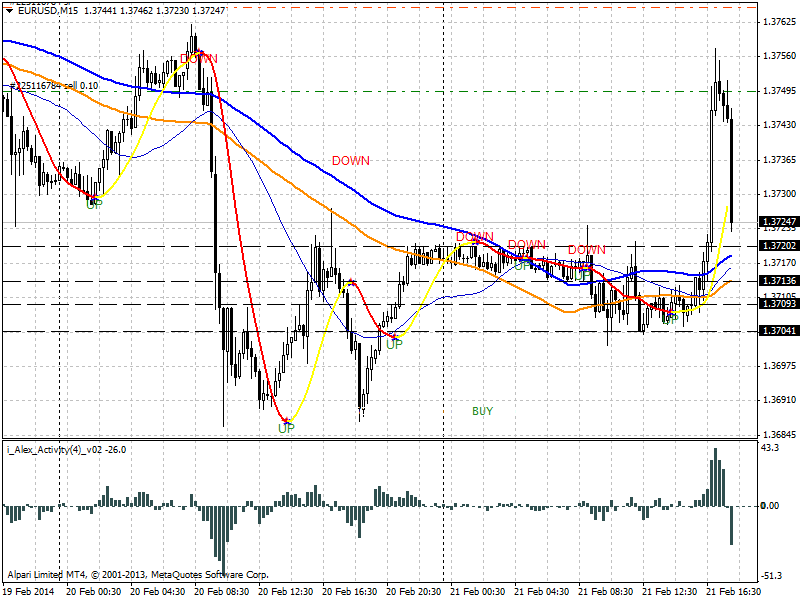Click the current price tag 1.37247

click(x=779, y=222)
